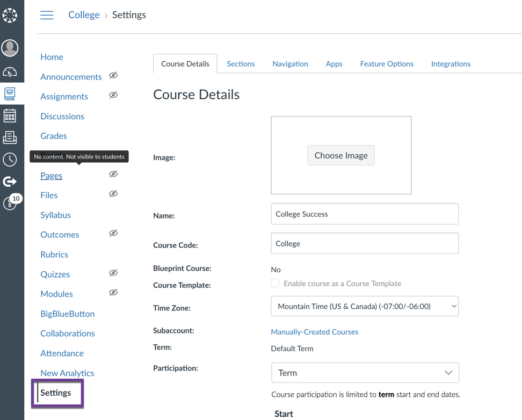
Task: Open the Calendar icon in the global navigation
Action: click(10, 115)
